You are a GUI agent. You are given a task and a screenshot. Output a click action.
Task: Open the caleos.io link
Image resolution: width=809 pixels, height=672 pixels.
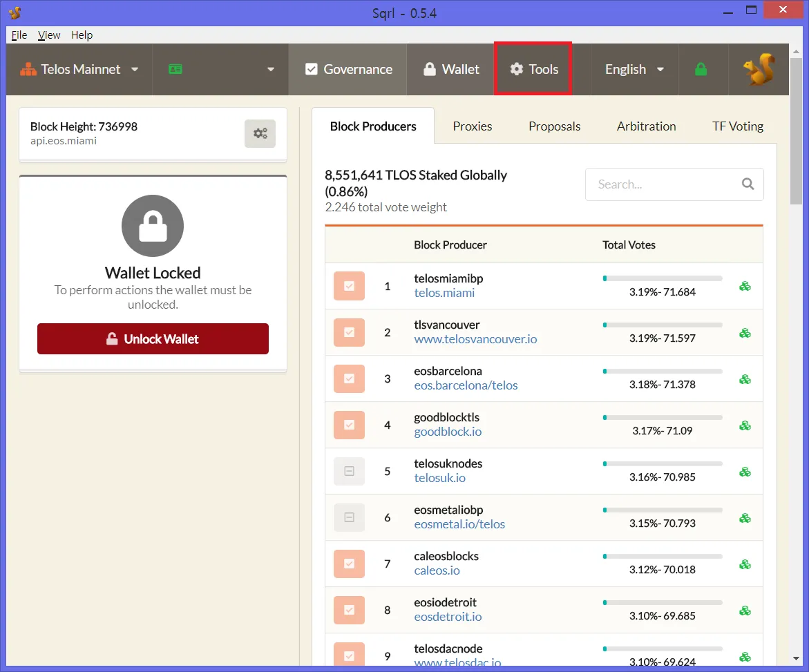(x=437, y=571)
